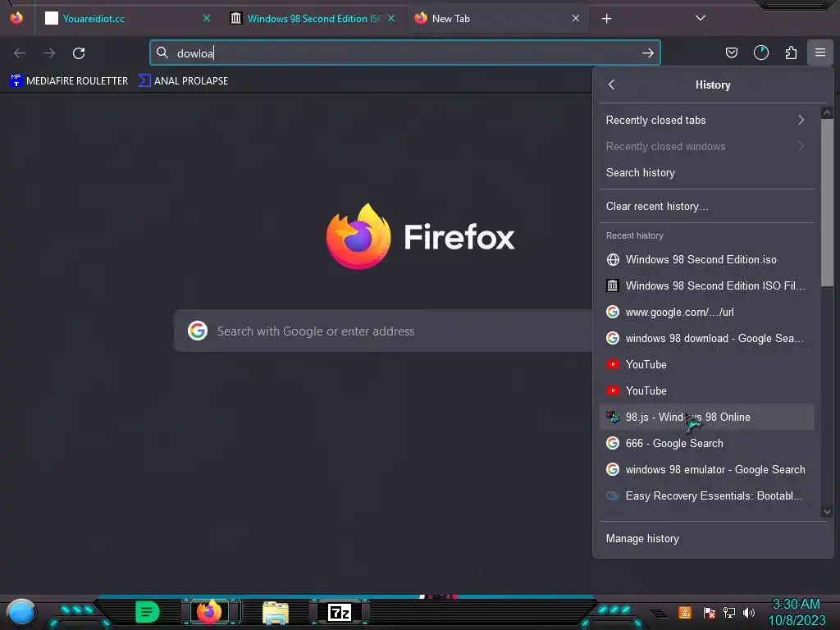Open Search history
Screen dimensions: 840x630
(x=706, y=172)
